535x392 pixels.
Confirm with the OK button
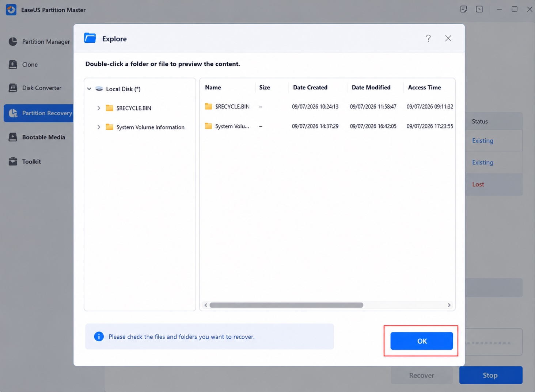pyautogui.click(x=421, y=341)
